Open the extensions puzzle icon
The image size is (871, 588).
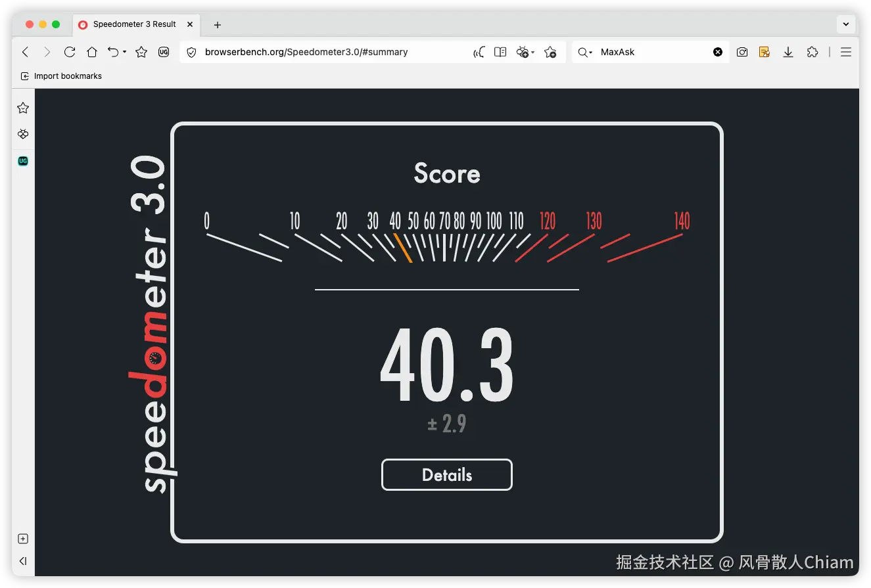(x=812, y=52)
